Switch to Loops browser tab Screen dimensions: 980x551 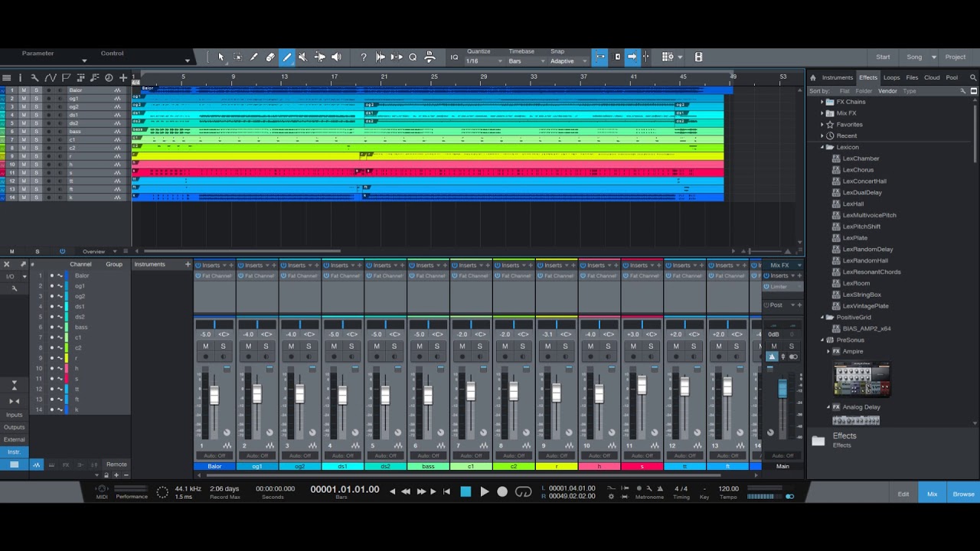[x=891, y=77]
